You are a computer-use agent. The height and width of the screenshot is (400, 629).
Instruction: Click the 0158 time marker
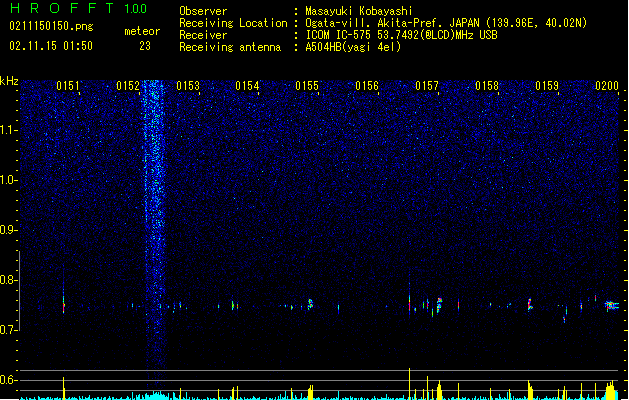tap(487, 86)
